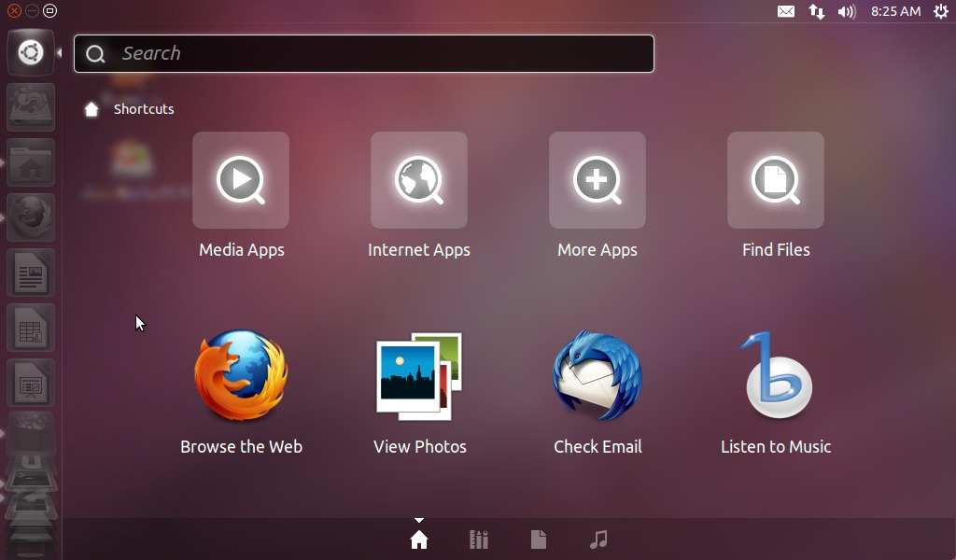Switch to the Files lens tab
956x560 pixels.
[x=539, y=539]
